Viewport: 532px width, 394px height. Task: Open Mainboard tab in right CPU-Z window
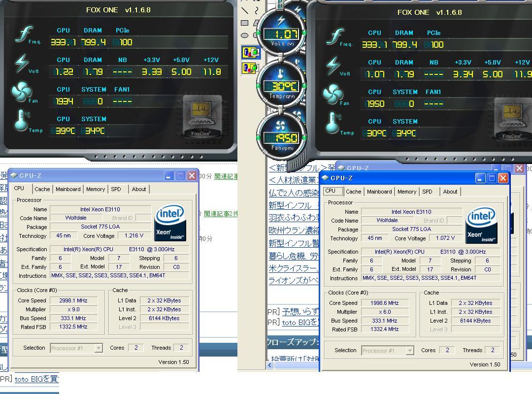tap(379, 192)
